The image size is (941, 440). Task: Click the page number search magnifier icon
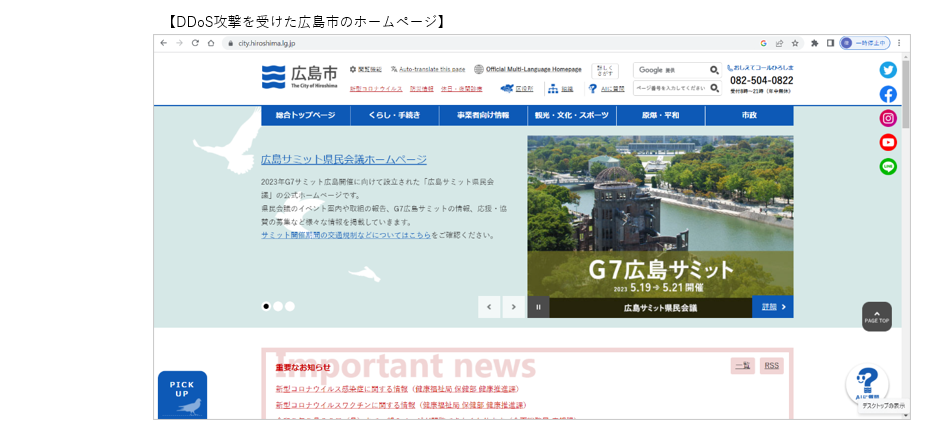tap(714, 88)
